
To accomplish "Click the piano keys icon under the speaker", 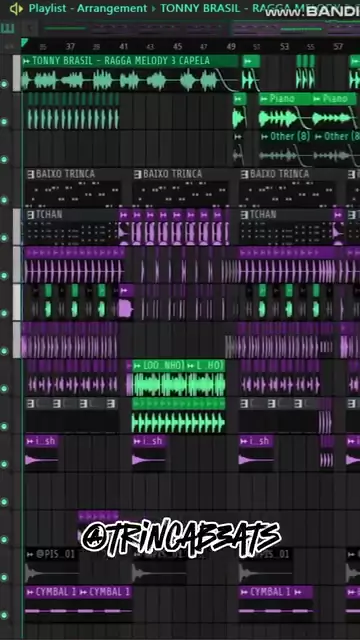I will [8, 29].
